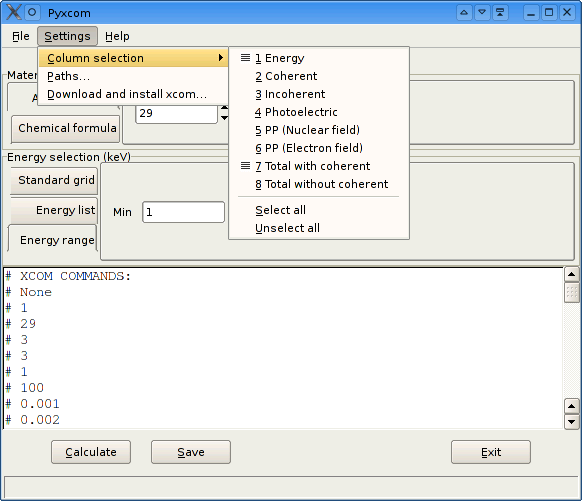
Task: Click the keep-above up arrow title bar button
Action: click(x=464, y=13)
